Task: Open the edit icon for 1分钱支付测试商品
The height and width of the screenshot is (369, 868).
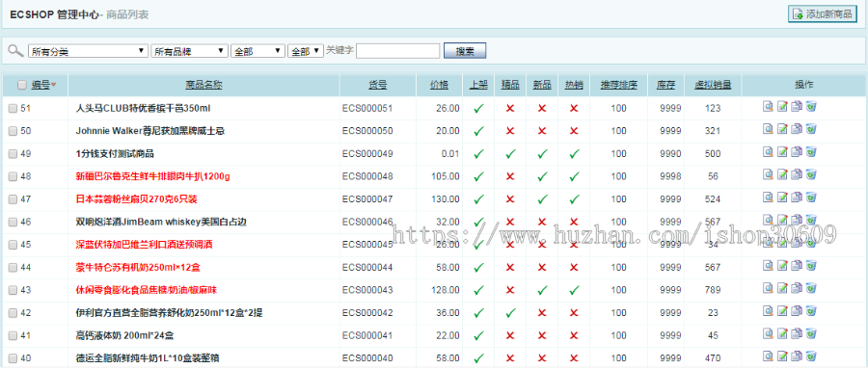Action: 783,151
